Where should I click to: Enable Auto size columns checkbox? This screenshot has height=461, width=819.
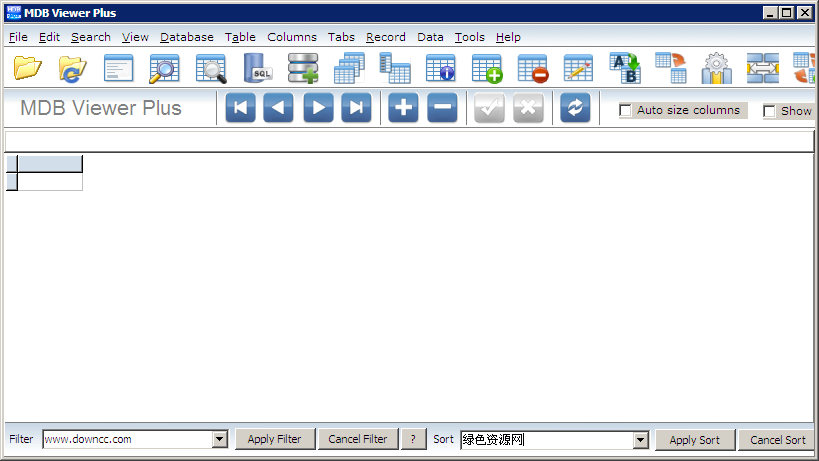tap(625, 110)
